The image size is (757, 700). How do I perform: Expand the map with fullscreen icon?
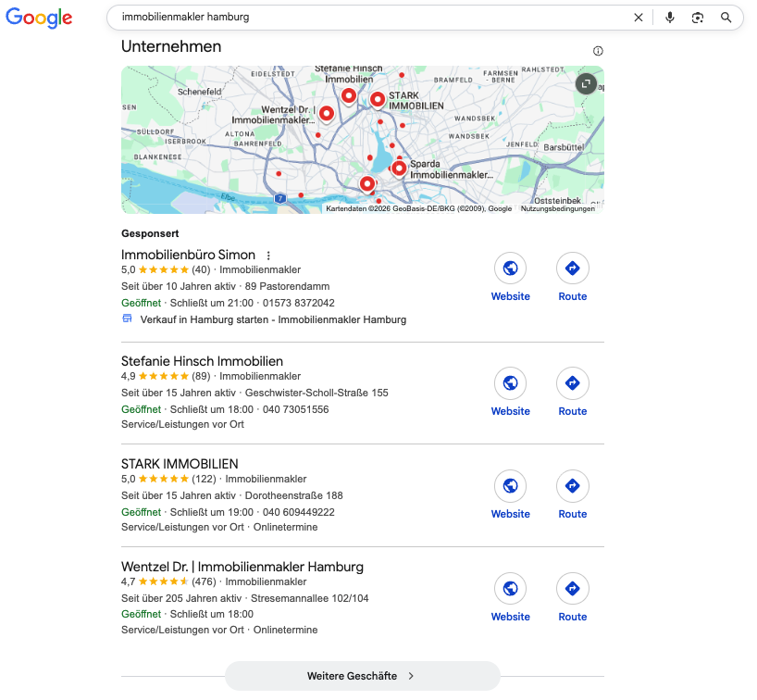click(586, 84)
